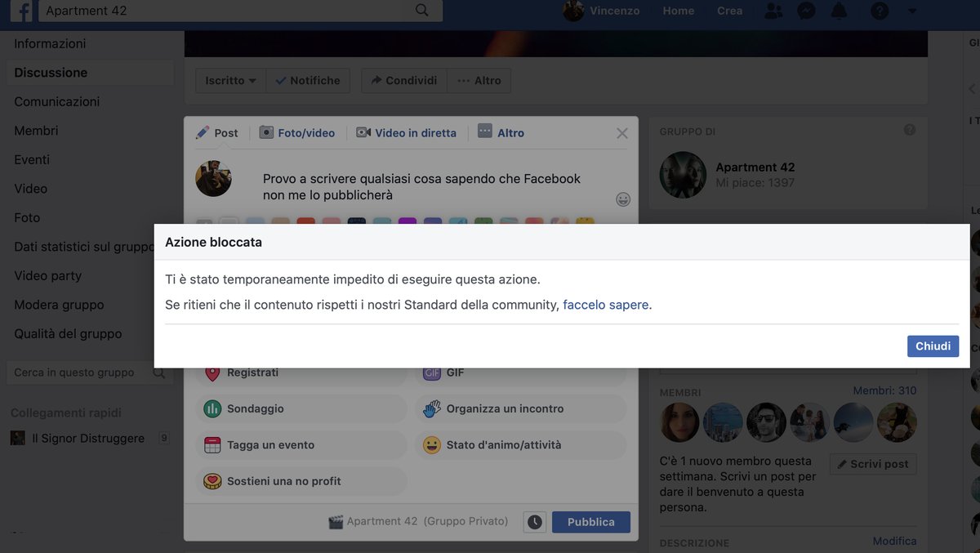980x553 pixels.
Task: Open the Apartment 42 page link in Gruppo di
Action: [x=755, y=167]
